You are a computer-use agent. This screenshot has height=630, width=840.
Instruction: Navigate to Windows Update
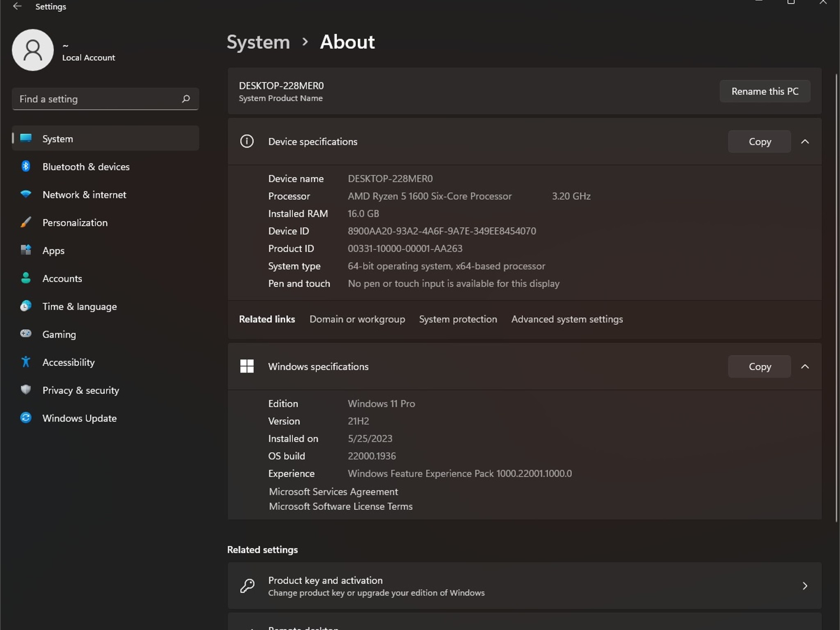pos(105,418)
